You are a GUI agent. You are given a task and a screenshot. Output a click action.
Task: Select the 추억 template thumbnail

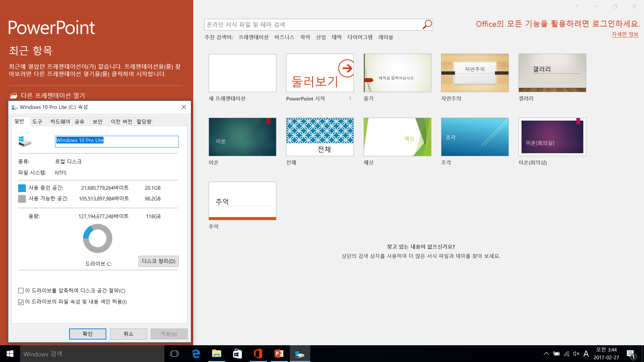243,201
